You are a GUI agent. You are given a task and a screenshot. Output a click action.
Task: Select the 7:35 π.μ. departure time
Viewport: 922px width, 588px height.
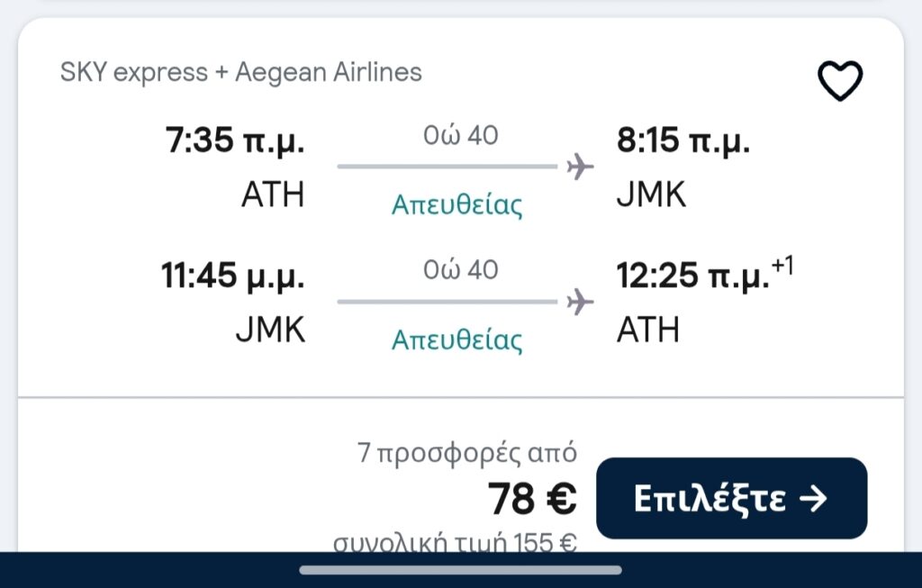point(235,141)
